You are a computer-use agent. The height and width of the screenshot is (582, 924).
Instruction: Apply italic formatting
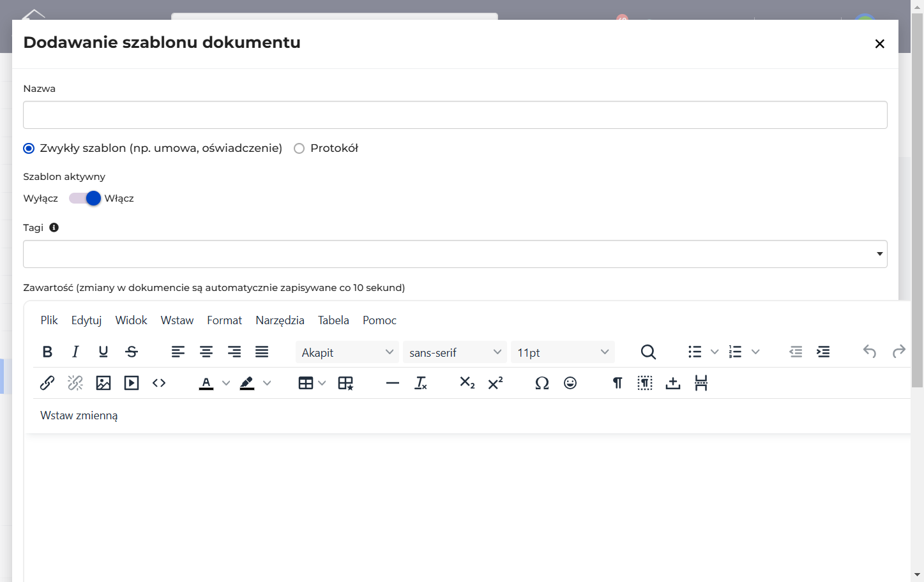[75, 352]
